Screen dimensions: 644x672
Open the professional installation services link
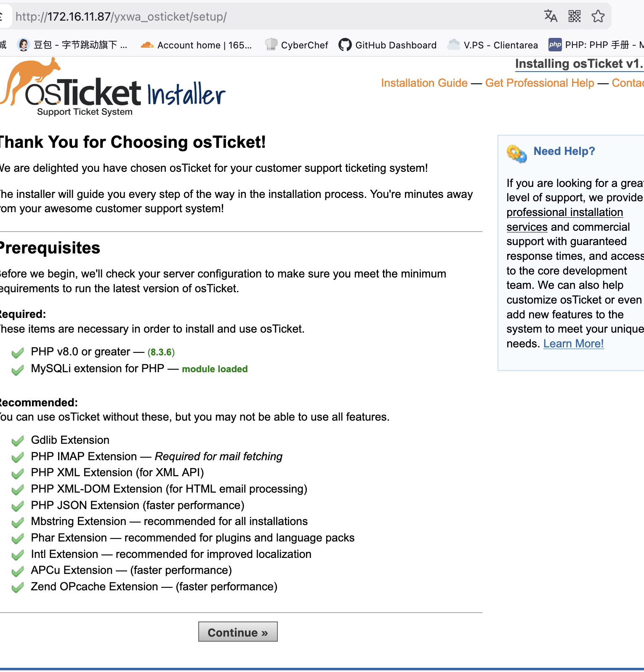point(564,213)
